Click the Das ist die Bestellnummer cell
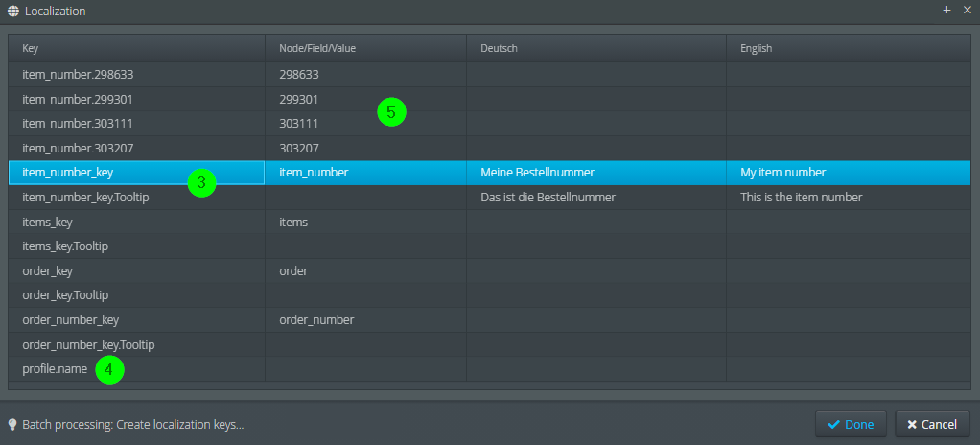 click(596, 198)
